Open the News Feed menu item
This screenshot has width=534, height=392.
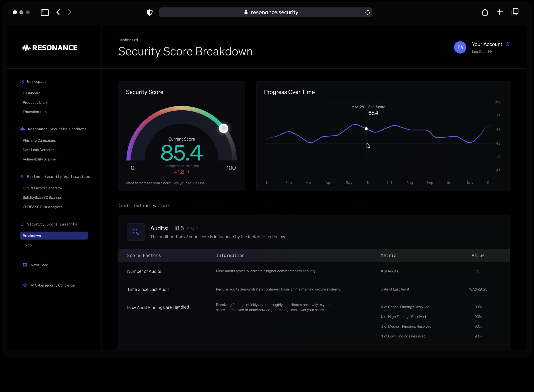[x=39, y=265]
